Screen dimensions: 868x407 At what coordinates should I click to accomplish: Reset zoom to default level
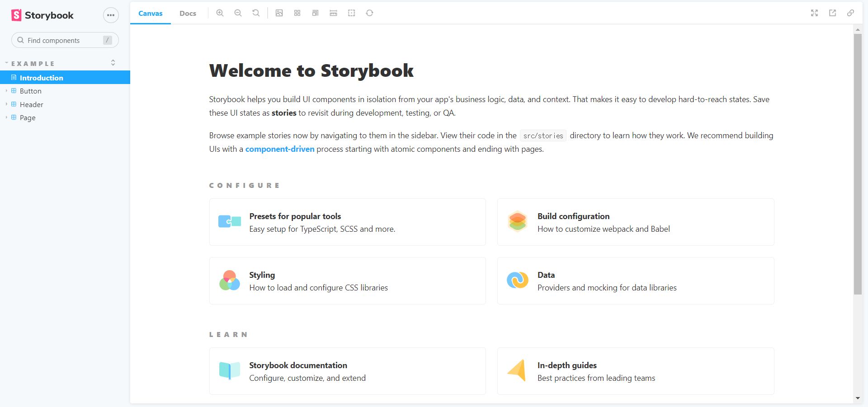click(x=256, y=13)
